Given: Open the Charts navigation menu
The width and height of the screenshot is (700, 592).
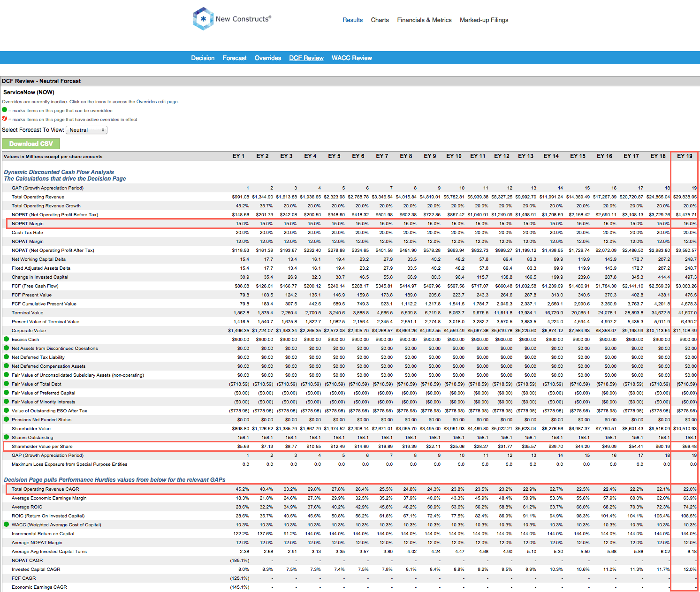Looking at the screenshot, I should 380,20.
